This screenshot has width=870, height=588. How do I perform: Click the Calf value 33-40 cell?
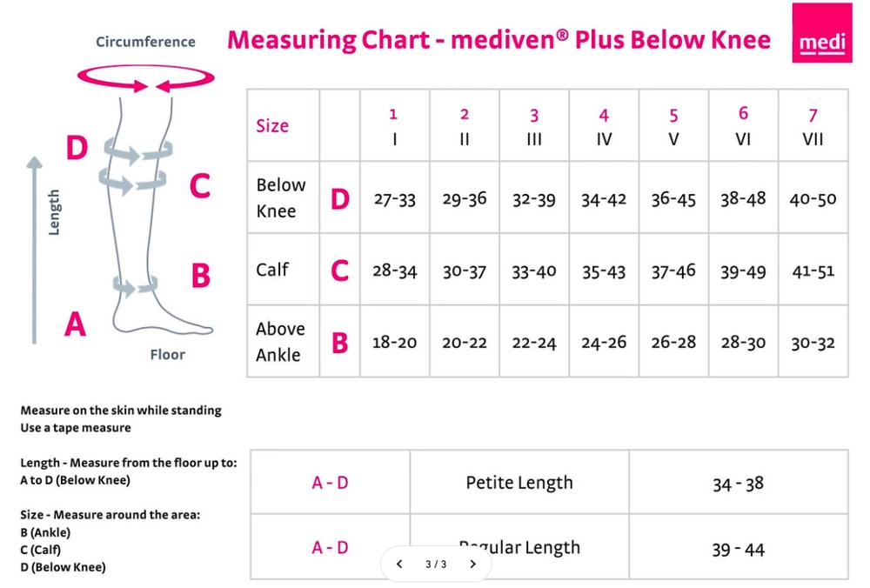[x=534, y=271]
